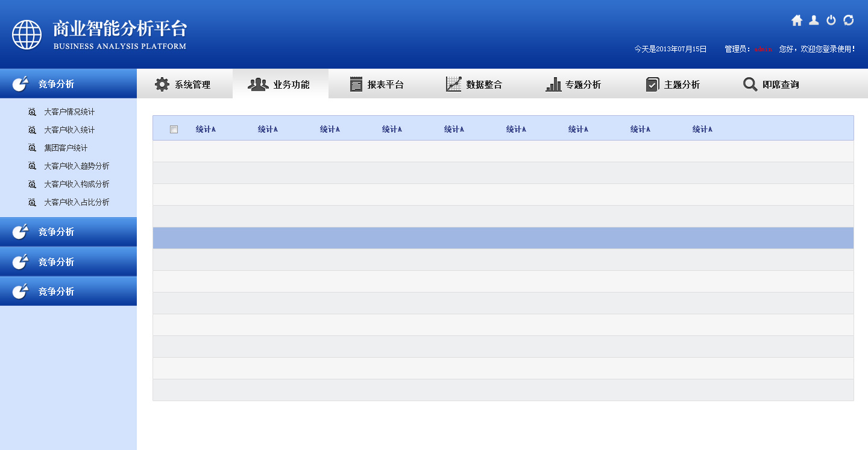This screenshot has height=450, width=868.
Task: Open the 报表平台 tab
Action: pyautogui.click(x=377, y=84)
